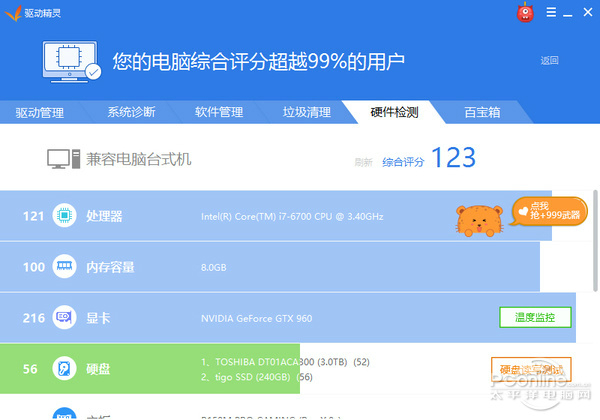
Task: Switch to the 垃圾清理 tab
Action: (307, 112)
